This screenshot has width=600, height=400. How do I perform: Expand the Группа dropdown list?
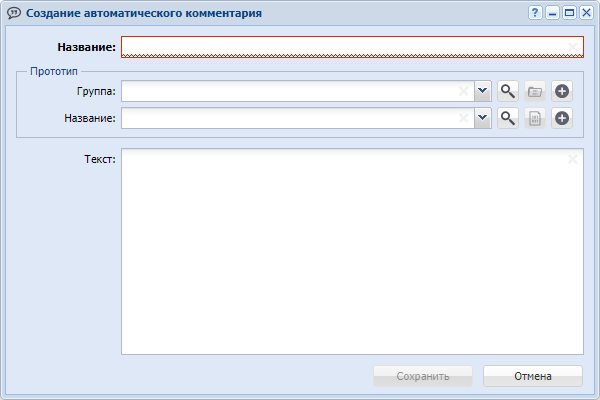tap(482, 92)
